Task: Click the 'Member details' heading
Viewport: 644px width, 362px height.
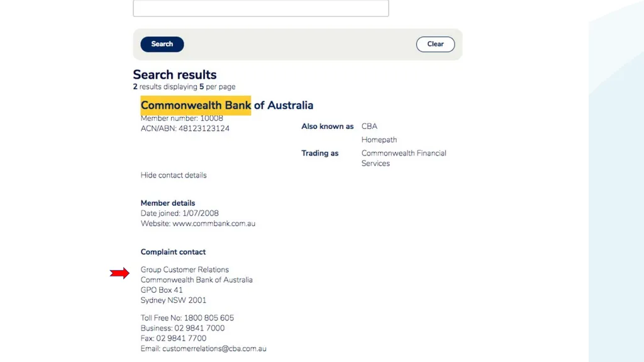Action: pyautogui.click(x=167, y=203)
